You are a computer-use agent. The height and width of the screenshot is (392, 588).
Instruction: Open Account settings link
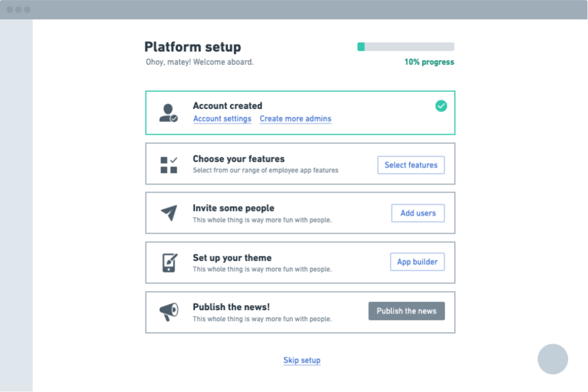[222, 118]
